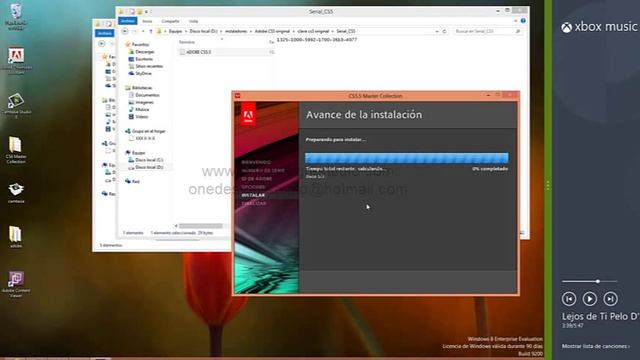Select Bibliotecas in the navigation pane
This screenshot has width=640, height=360.
142,88
